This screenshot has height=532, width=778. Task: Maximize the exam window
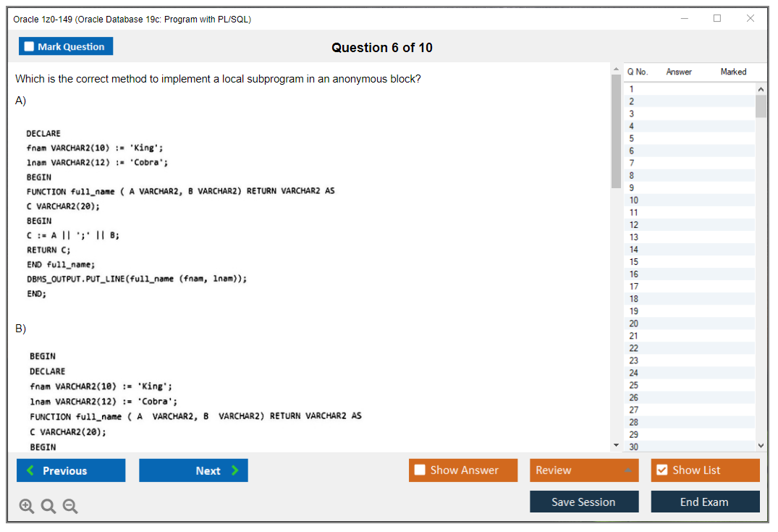[x=717, y=19]
